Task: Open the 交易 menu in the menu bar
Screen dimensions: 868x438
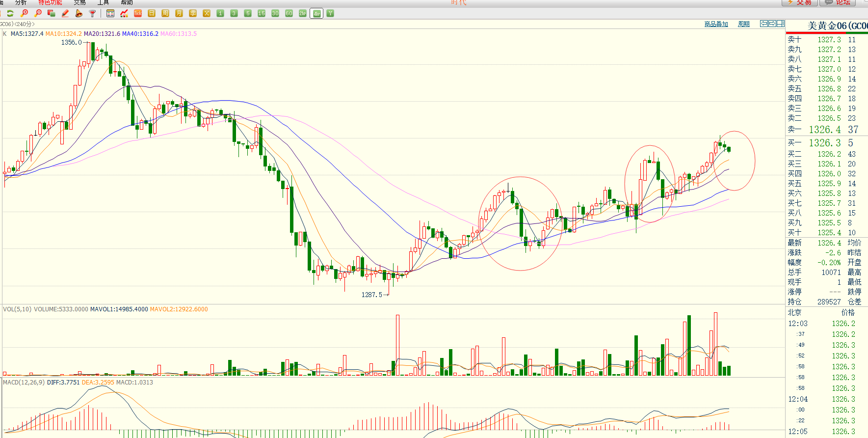Action: tap(79, 2)
